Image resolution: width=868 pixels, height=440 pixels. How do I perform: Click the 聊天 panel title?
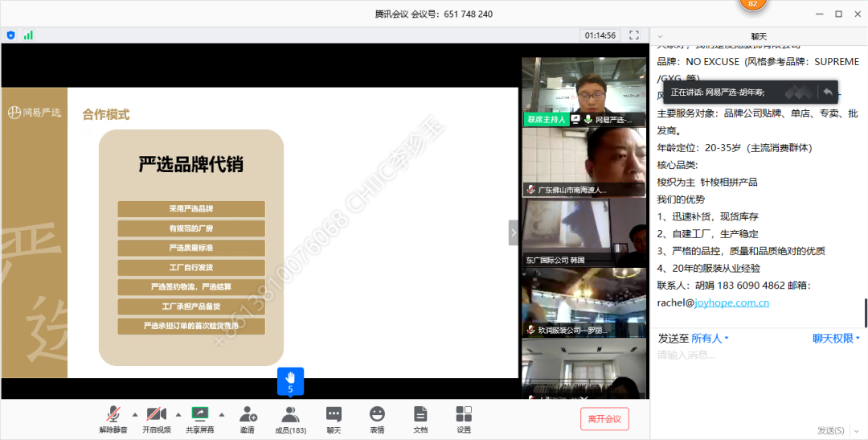(759, 36)
